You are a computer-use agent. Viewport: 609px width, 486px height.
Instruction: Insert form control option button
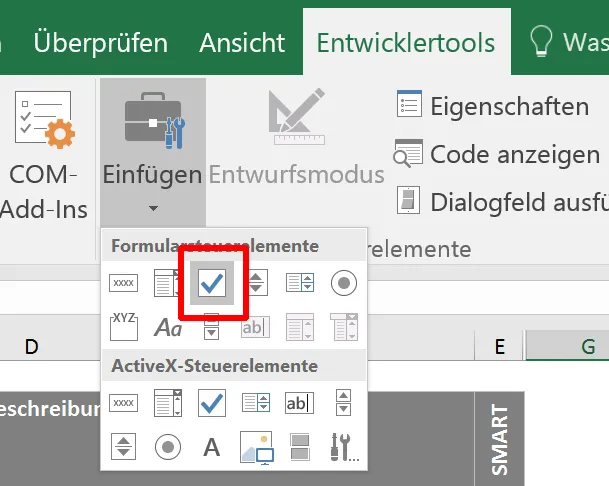pyautogui.click(x=344, y=283)
